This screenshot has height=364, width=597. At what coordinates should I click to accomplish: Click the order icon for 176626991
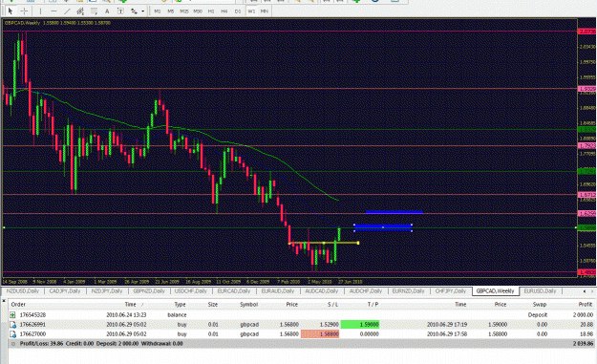[x=12, y=325]
